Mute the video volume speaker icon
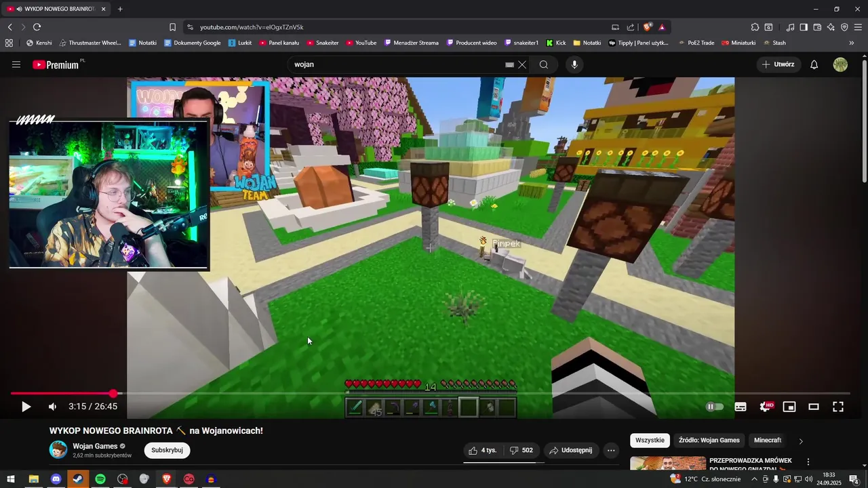This screenshot has width=868, height=488. pos(52,407)
